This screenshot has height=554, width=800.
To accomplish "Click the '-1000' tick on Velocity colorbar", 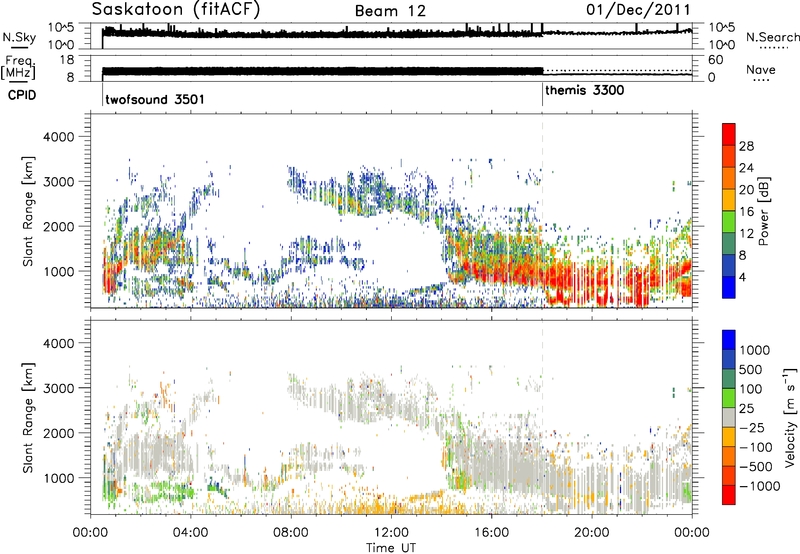I will [x=759, y=486].
